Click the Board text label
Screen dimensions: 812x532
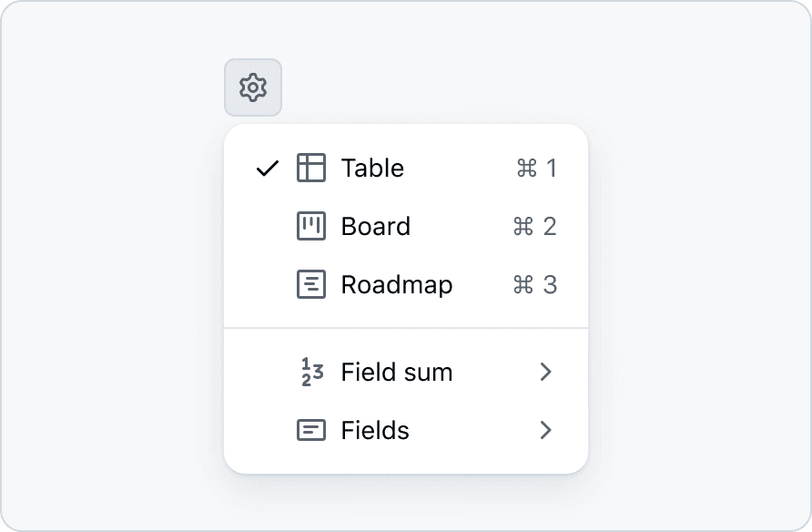375,226
